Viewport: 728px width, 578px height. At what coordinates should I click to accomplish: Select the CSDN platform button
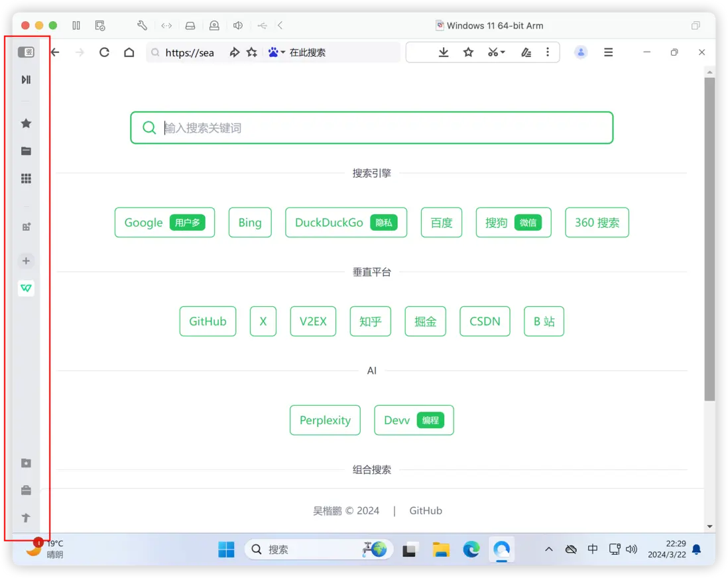point(485,321)
